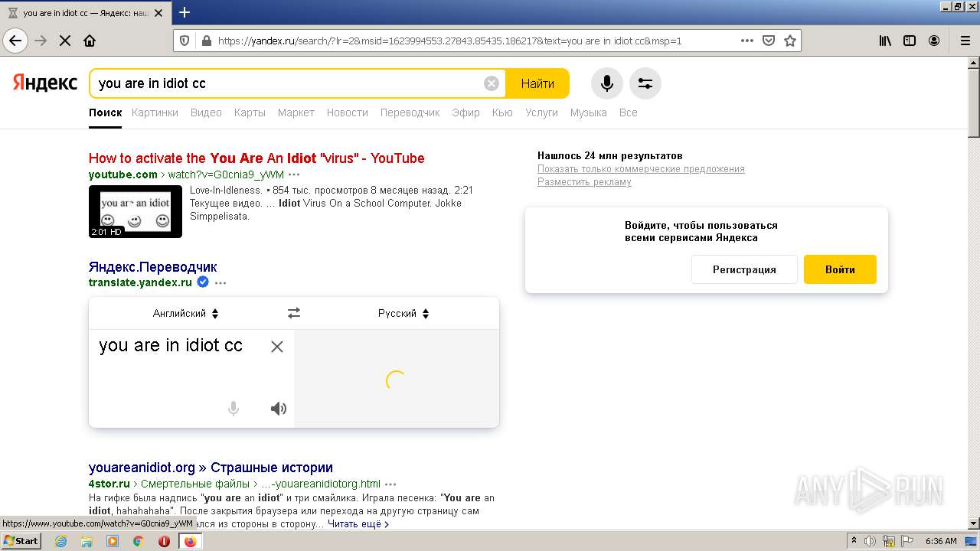The image size is (980, 551).
Task: Click the Найти search button
Action: point(537,83)
